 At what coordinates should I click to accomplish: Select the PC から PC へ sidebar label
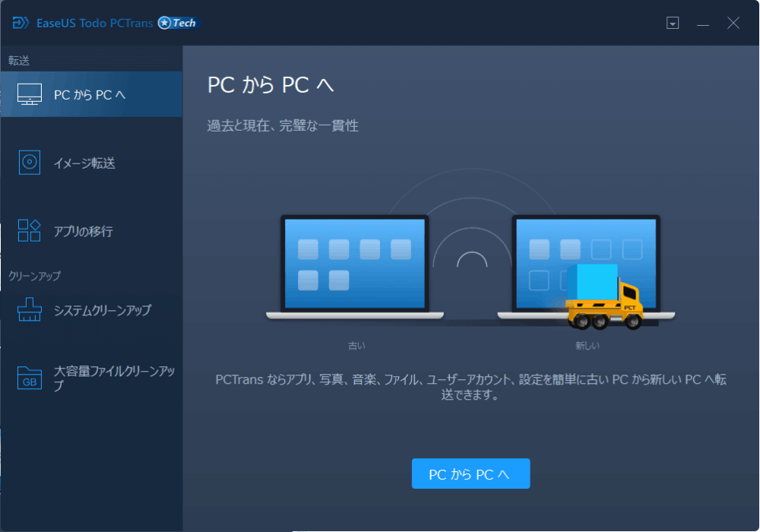tap(90, 95)
